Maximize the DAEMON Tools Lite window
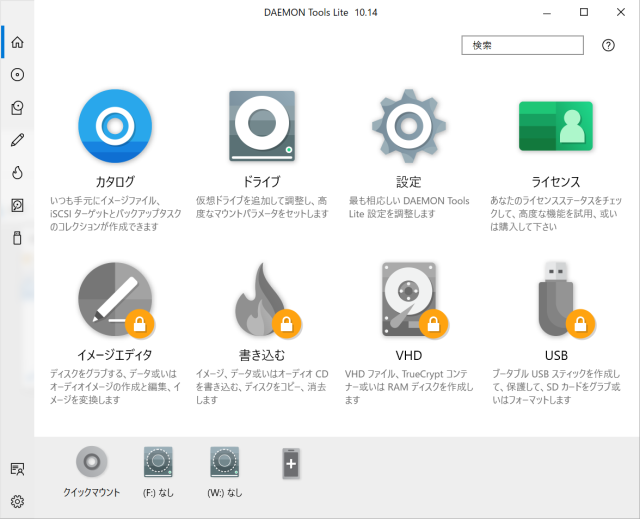 (584, 12)
